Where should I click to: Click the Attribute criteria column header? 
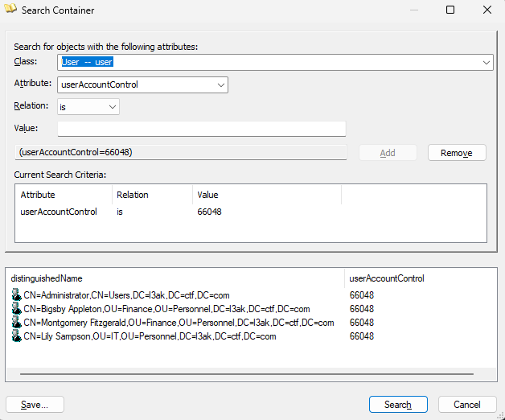click(38, 195)
